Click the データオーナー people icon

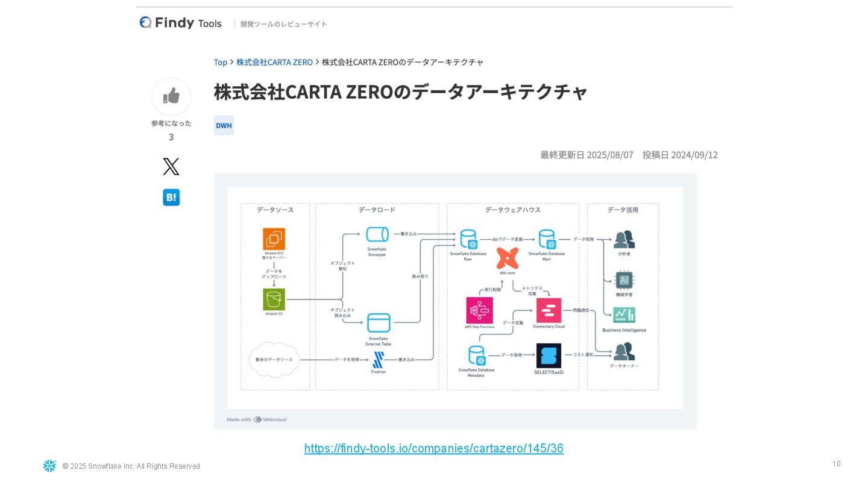coord(624,351)
